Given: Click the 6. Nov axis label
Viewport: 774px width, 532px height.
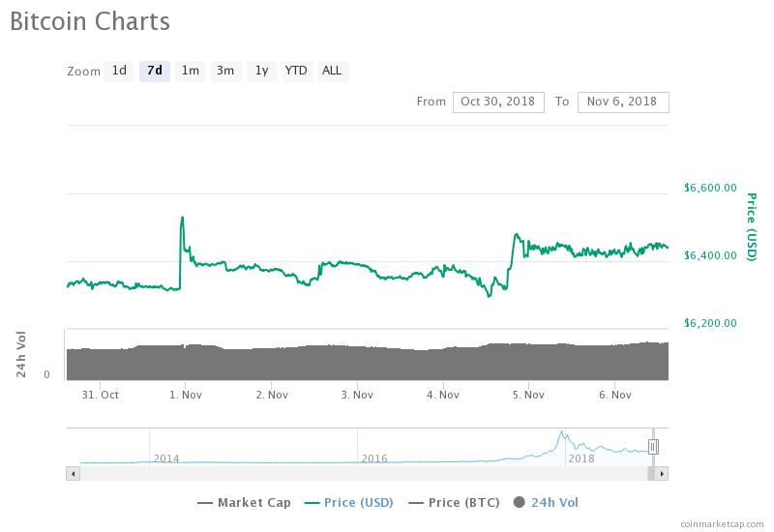Looking at the screenshot, I should pos(615,395).
